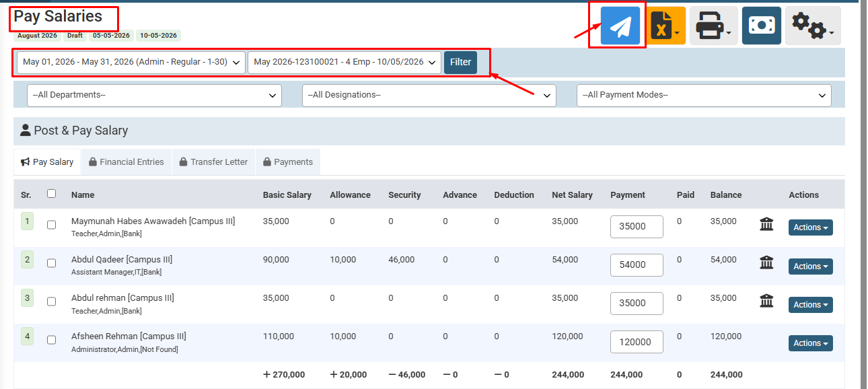Image resolution: width=868 pixels, height=389 pixels.
Task: Click the basic salary total 270,000
Action: point(284,375)
